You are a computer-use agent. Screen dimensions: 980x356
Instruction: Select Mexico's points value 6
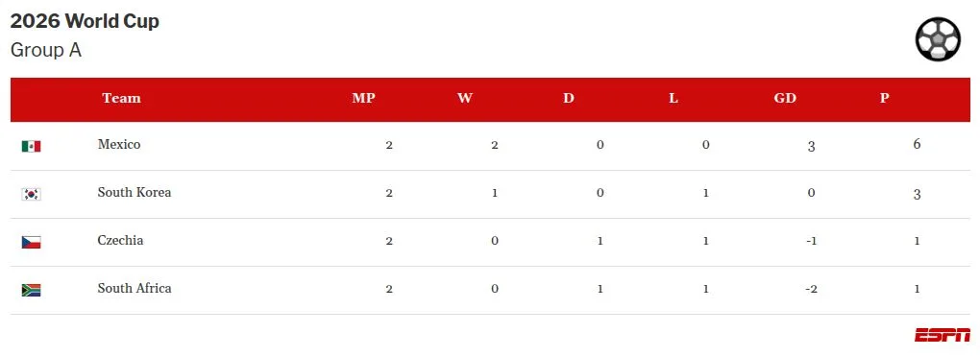[917, 145]
